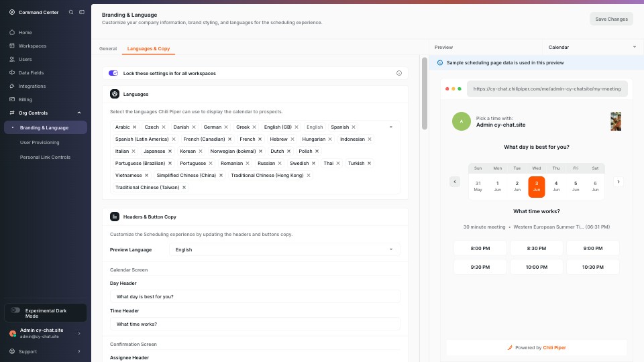Toggle Lock these settings for all workspaces
This screenshot has width=644, height=362.
(113, 73)
